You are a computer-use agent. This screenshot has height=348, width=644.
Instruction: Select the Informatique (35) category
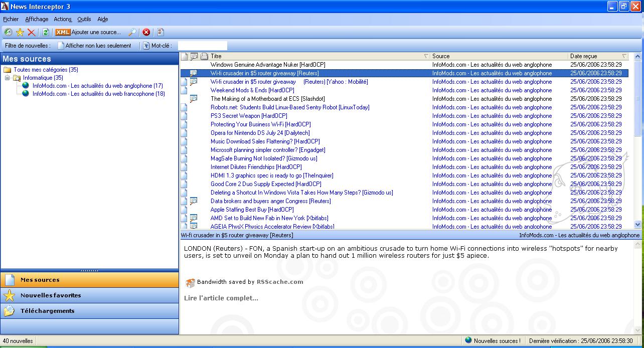[x=43, y=78]
